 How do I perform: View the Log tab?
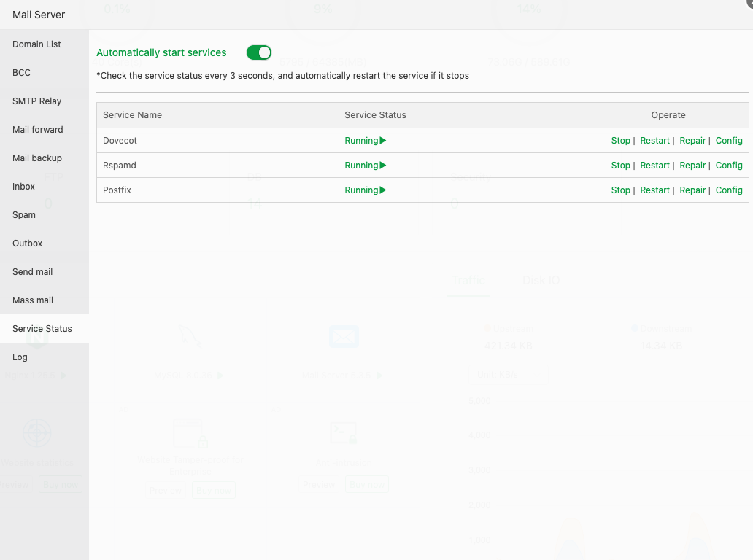coord(20,357)
